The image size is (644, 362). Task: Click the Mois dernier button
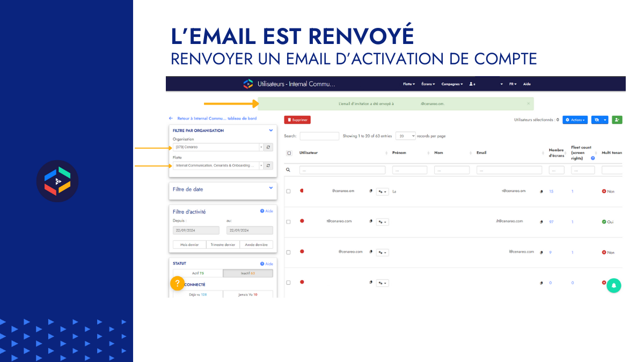(190, 245)
